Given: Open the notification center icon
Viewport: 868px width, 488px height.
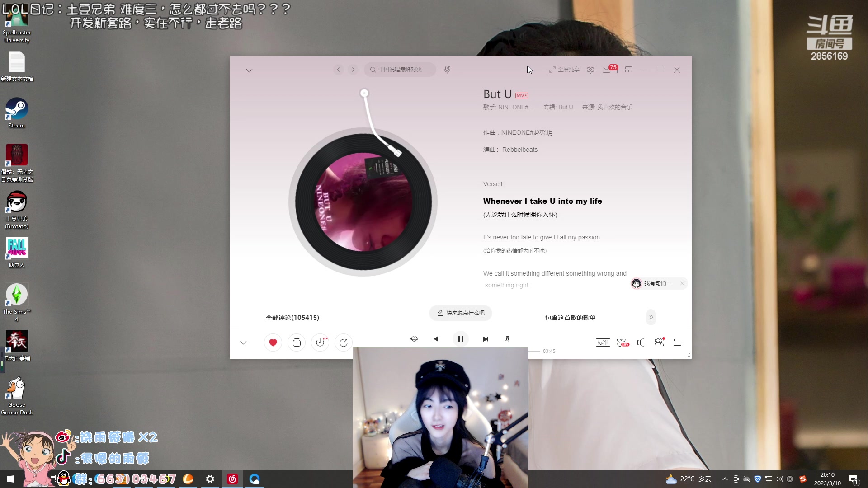Looking at the screenshot, I should [x=854, y=479].
